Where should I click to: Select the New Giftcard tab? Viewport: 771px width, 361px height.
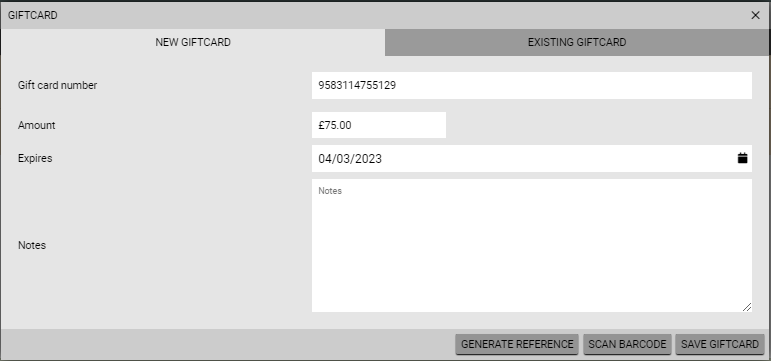(x=193, y=42)
